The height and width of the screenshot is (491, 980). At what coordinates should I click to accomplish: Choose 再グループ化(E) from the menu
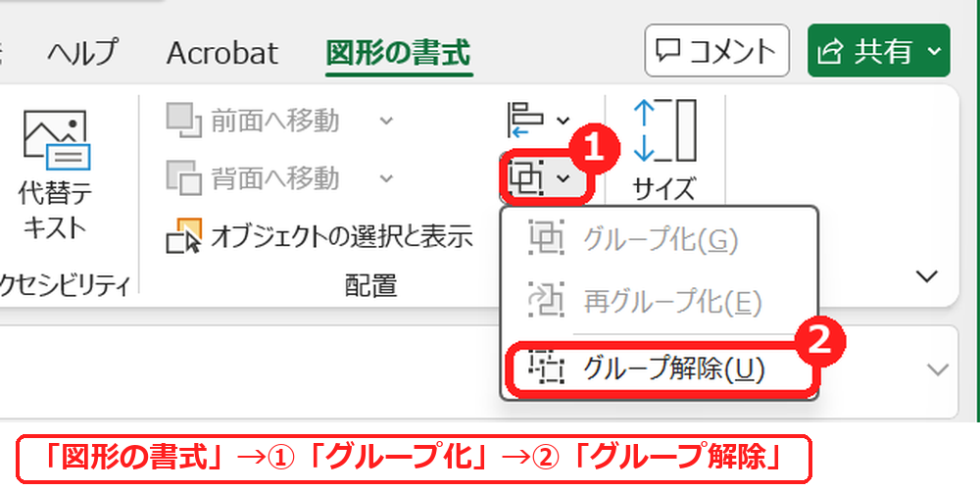tap(660, 303)
